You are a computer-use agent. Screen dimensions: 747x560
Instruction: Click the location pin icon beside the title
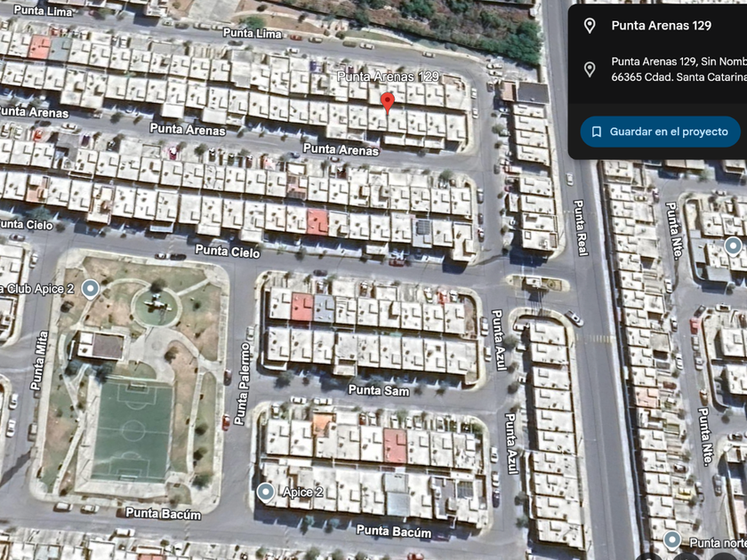(590, 26)
